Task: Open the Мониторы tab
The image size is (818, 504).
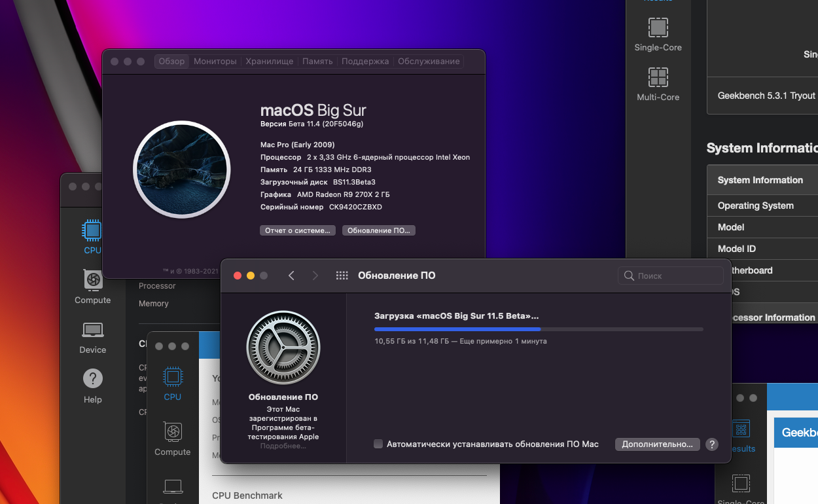Action: tap(215, 62)
